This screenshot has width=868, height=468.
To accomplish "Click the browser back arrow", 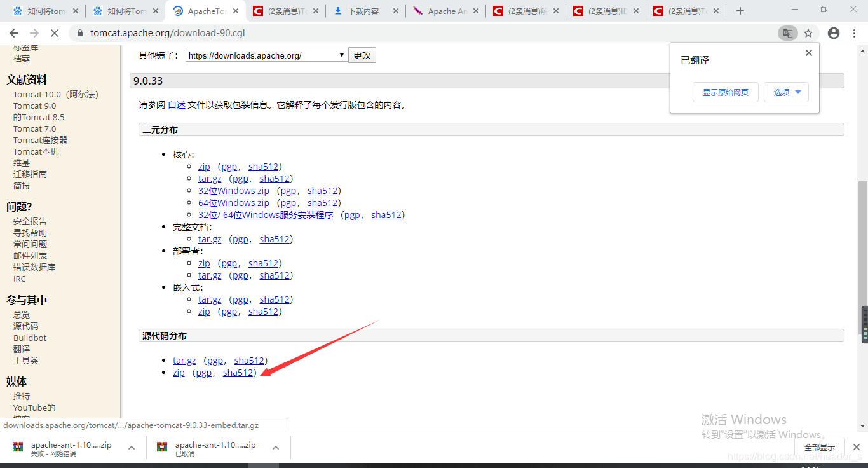I will (x=14, y=33).
